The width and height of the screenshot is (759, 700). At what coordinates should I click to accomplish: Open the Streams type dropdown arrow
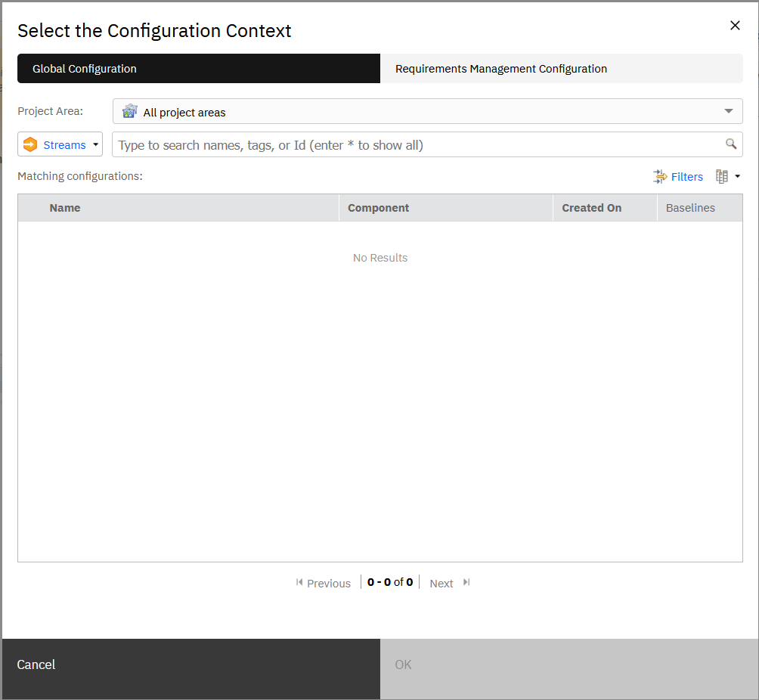click(95, 144)
